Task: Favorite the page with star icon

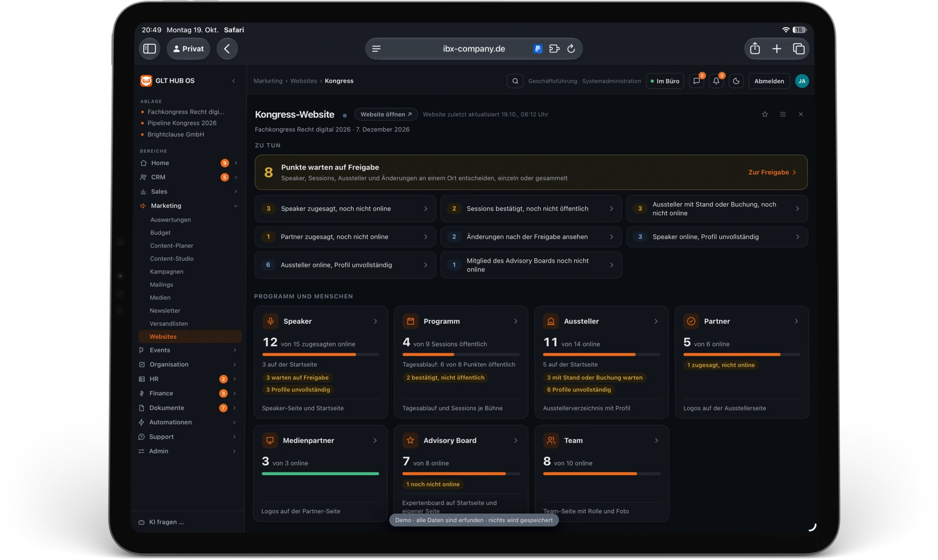Action: click(765, 114)
